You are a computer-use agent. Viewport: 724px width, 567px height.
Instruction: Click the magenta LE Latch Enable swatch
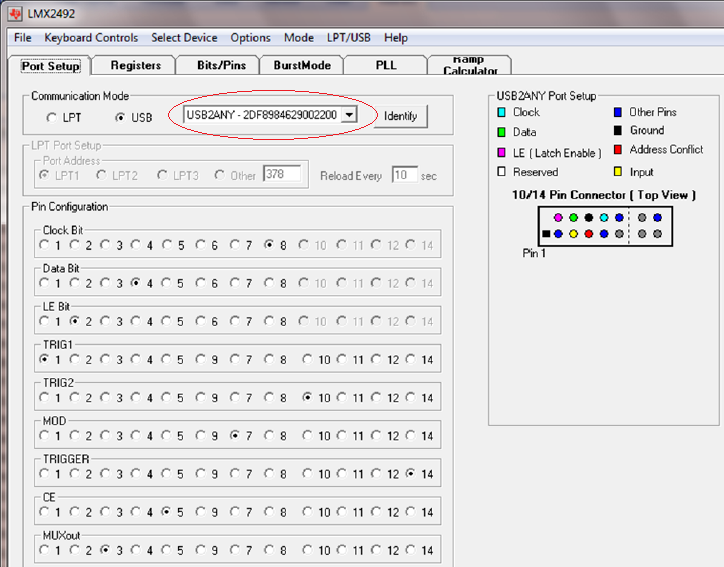coord(501,153)
